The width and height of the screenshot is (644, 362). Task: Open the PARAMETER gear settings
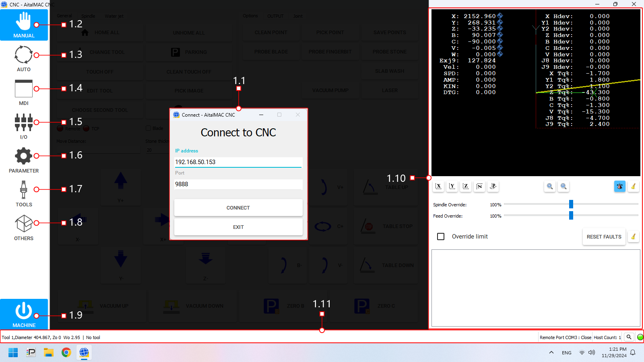(24, 160)
